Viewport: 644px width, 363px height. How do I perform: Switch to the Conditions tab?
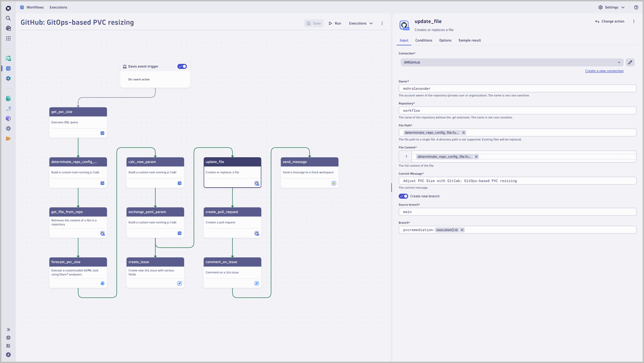pos(424,41)
